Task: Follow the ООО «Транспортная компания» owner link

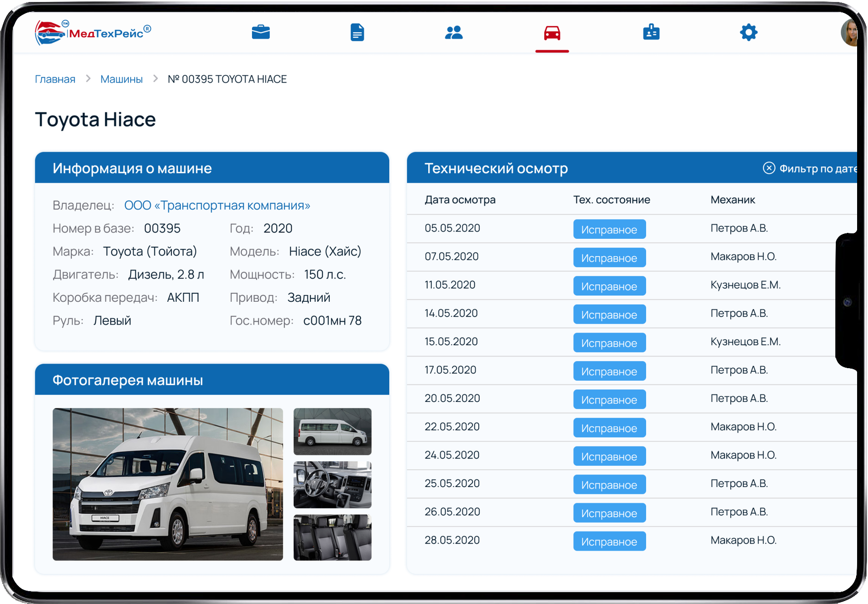Action: 217,205
